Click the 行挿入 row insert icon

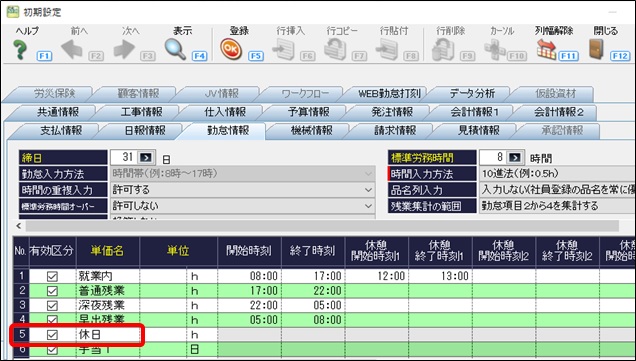(x=283, y=49)
